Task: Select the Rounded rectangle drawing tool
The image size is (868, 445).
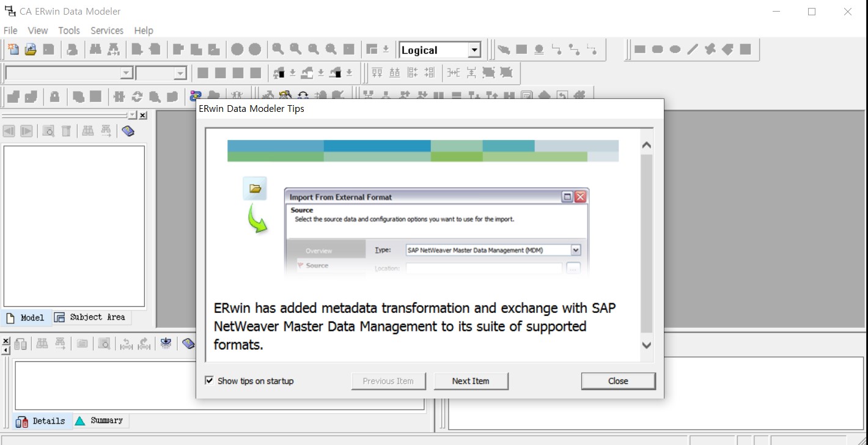Action: 658,50
